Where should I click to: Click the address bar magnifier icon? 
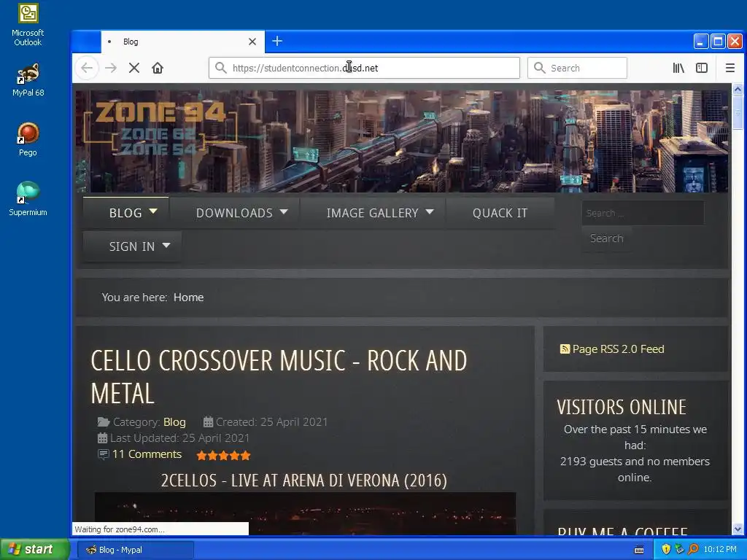(x=220, y=68)
